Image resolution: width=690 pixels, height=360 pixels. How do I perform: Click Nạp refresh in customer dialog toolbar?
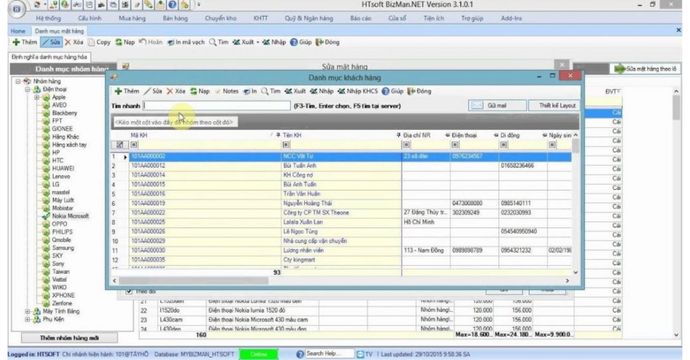[194, 91]
